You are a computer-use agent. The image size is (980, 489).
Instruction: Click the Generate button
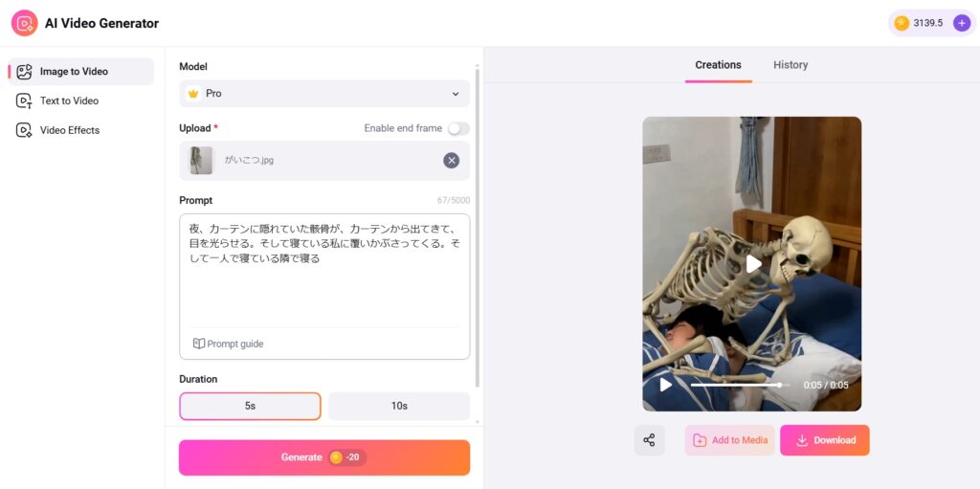coord(324,457)
